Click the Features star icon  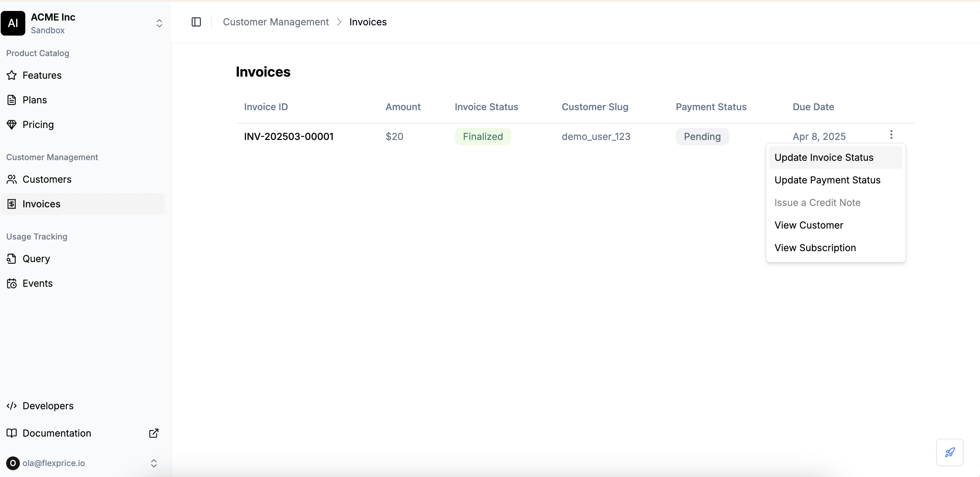(12, 75)
